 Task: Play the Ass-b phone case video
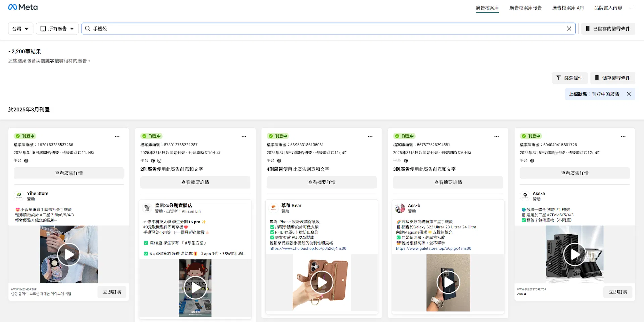tap(448, 282)
